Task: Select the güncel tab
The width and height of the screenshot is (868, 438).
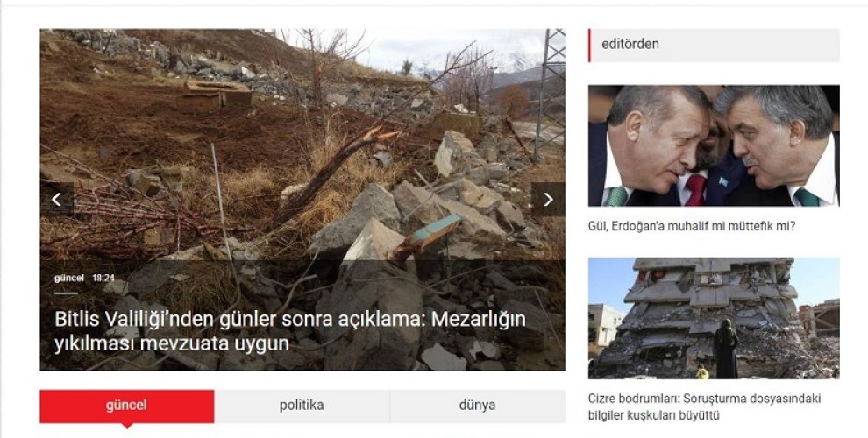Action: click(127, 406)
